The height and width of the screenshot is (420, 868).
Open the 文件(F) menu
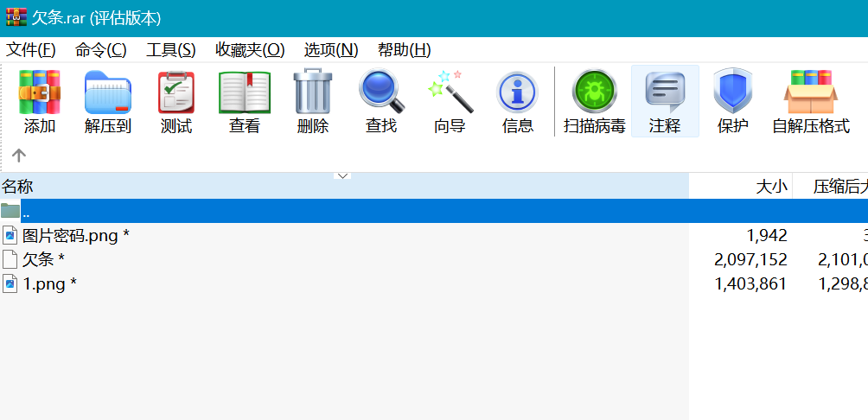click(x=30, y=50)
